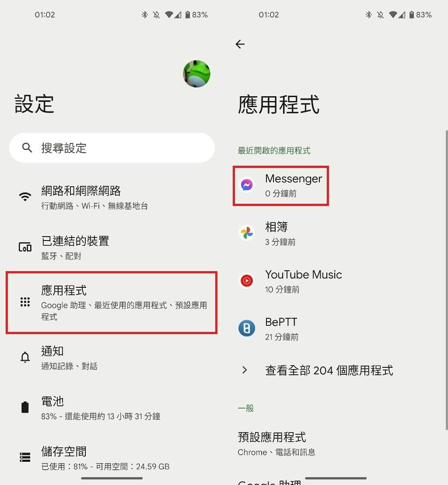
Task: Tap the Messenger app icon
Action: (247, 185)
